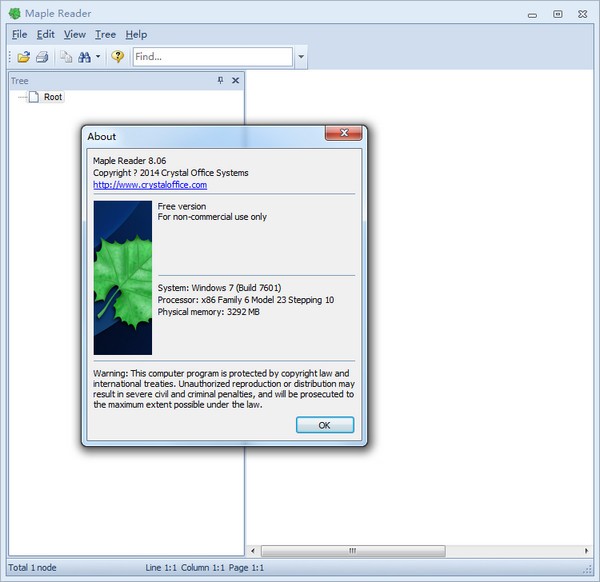Open the crystaloffice.com hyperlink
The width and height of the screenshot is (600, 582).
coord(150,185)
